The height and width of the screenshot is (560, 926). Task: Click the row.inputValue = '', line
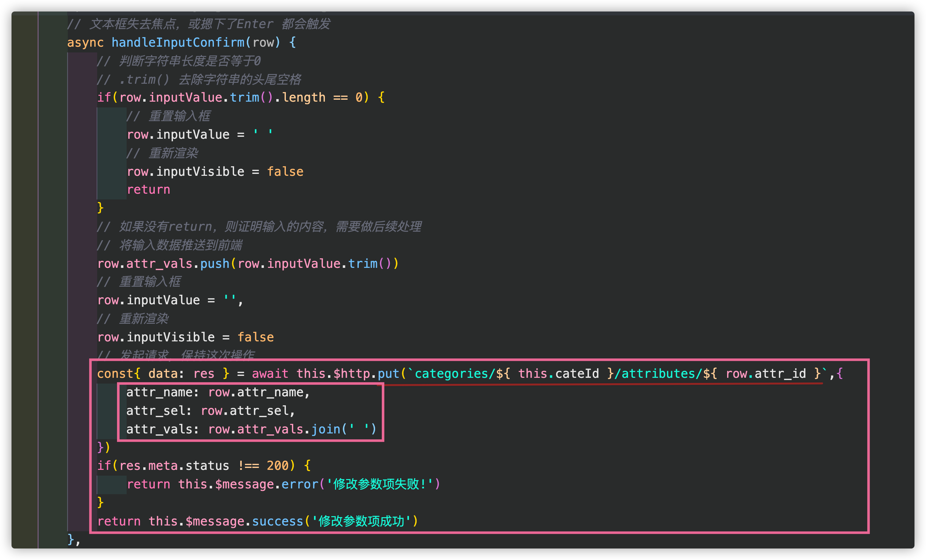click(x=170, y=300)
